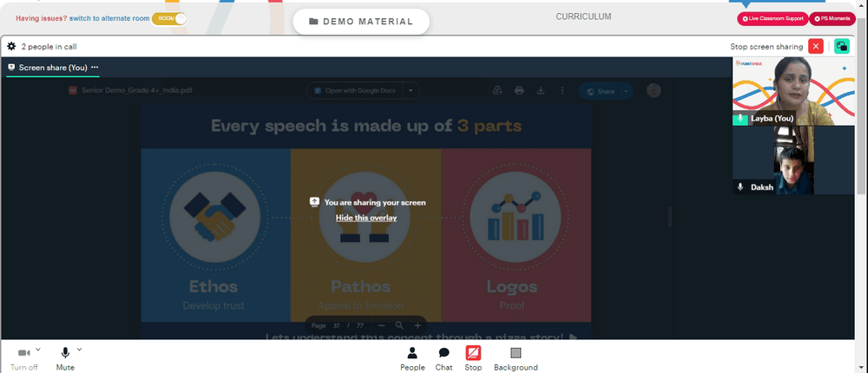Follow the switch to alternate room link
868x373 pixels.
tap(109, 18)
